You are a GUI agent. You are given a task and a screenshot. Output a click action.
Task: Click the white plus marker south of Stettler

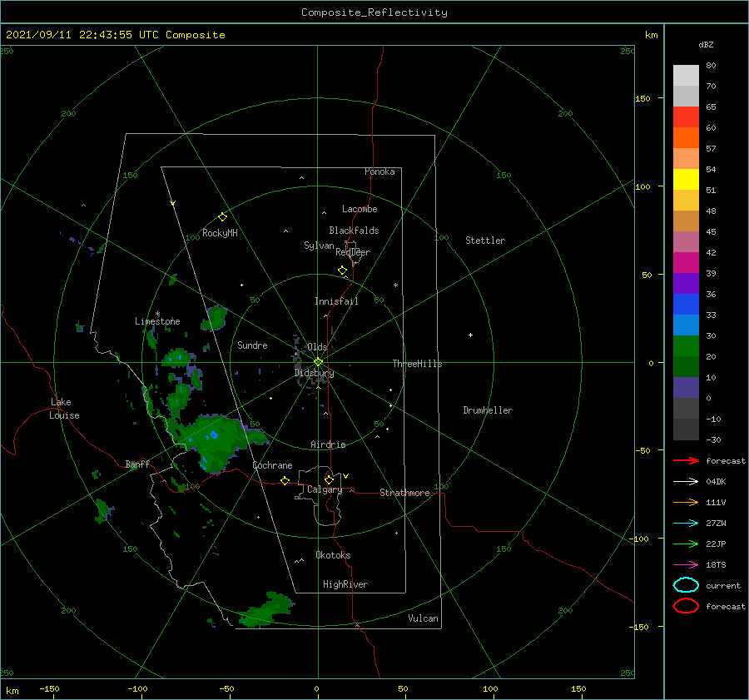click(x=470, y=335)
